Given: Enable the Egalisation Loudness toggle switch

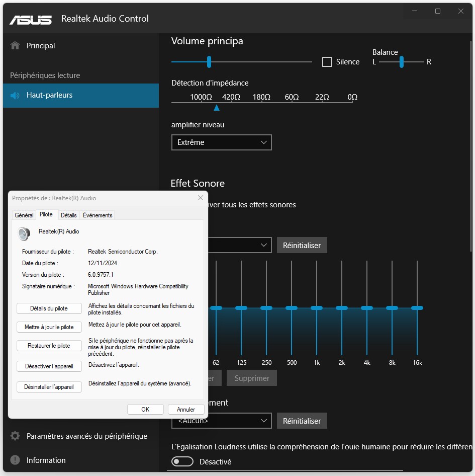Looking at the screenshot, I should click(182, 461).
